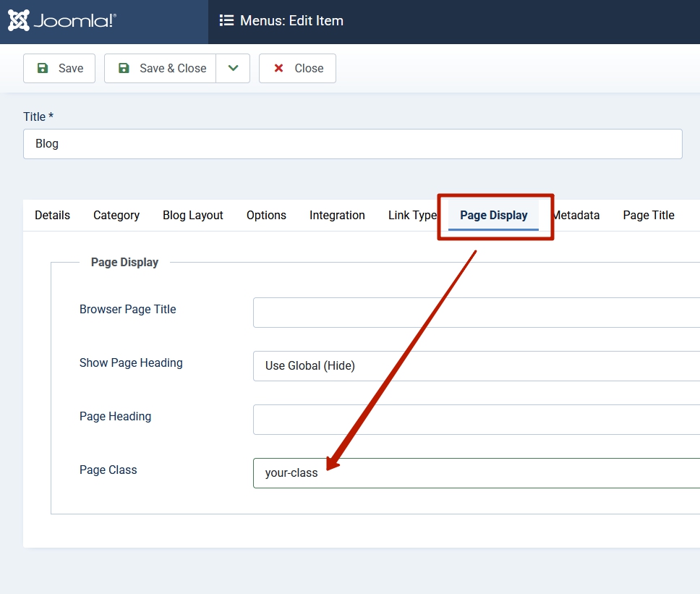Image resolution: width=700 pixels, height=594 pixels.
Task: Open the Metadata tab
Action: pyautogui.click(x=576, y=215)
